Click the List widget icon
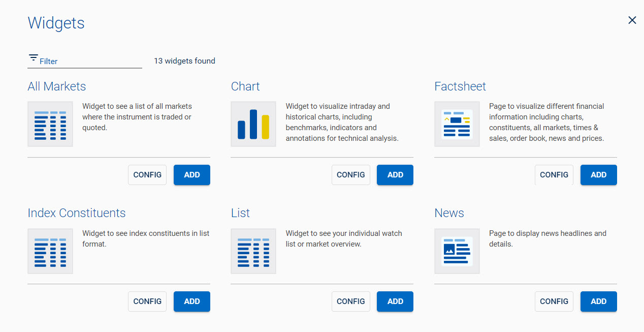644x332 pixels. tap(253, 251)
